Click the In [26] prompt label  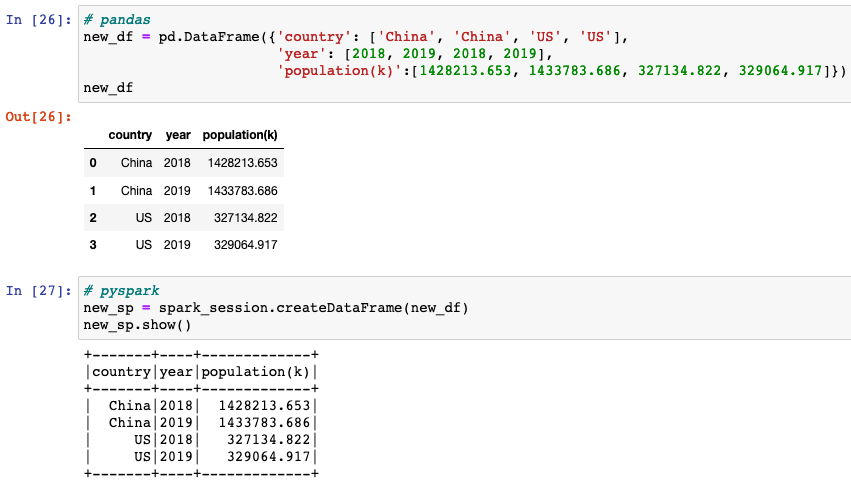click(39, 20)
